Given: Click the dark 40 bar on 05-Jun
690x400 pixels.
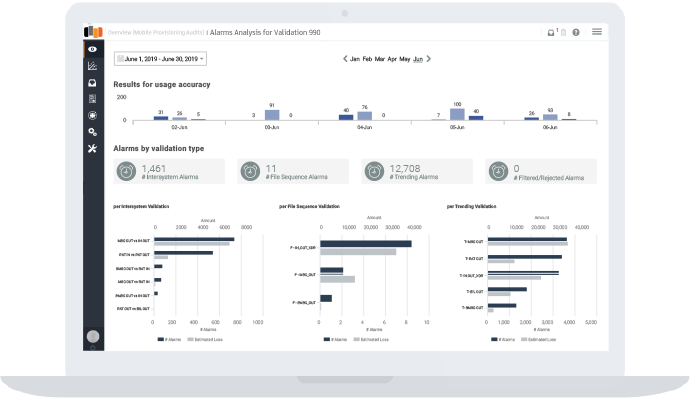Looking at the screenshot, I should (476, 118).
